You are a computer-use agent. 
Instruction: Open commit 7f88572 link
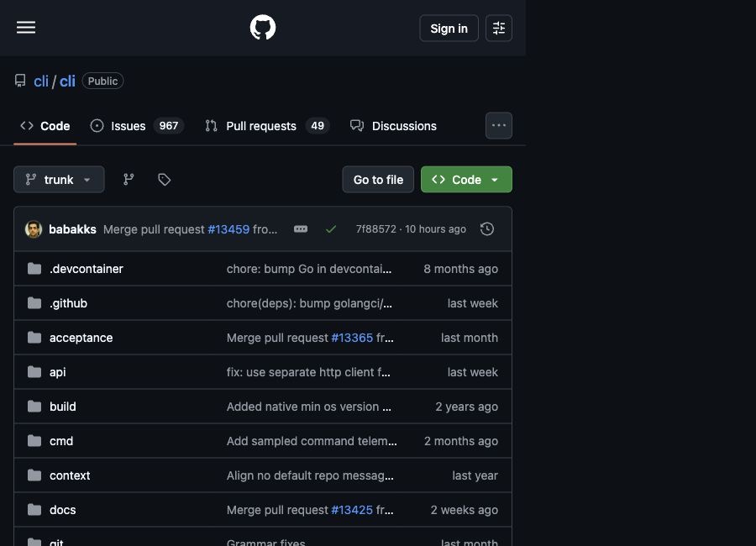[376, 229]
